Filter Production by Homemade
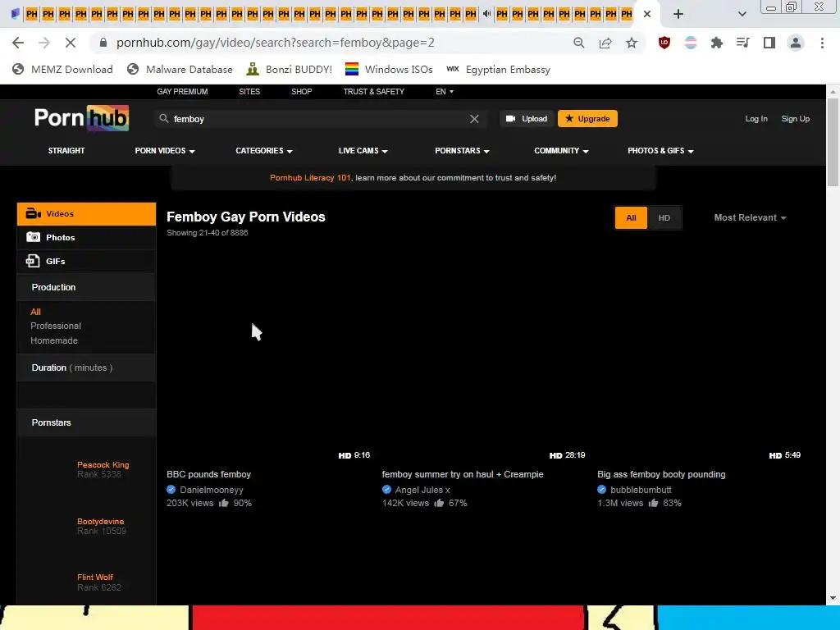Screen dimensions: 840x630 (x=54, y=340)
